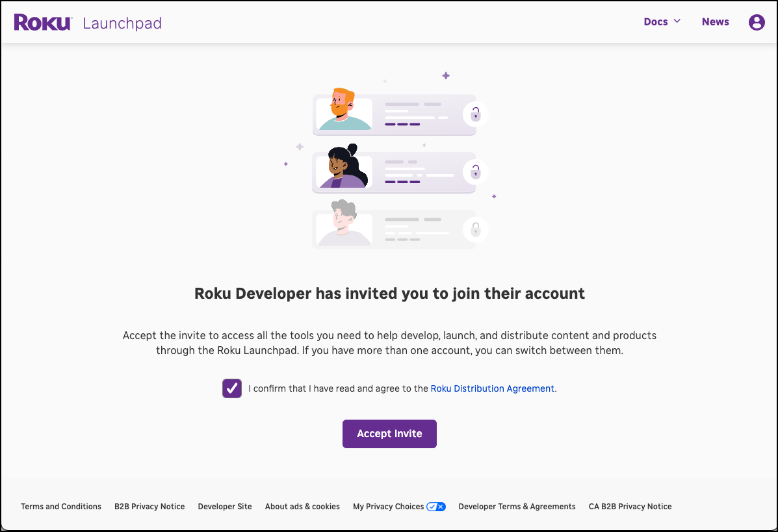Click the Accept Invite button
Viewport: 778px width, 532px height.
[389, 433]
